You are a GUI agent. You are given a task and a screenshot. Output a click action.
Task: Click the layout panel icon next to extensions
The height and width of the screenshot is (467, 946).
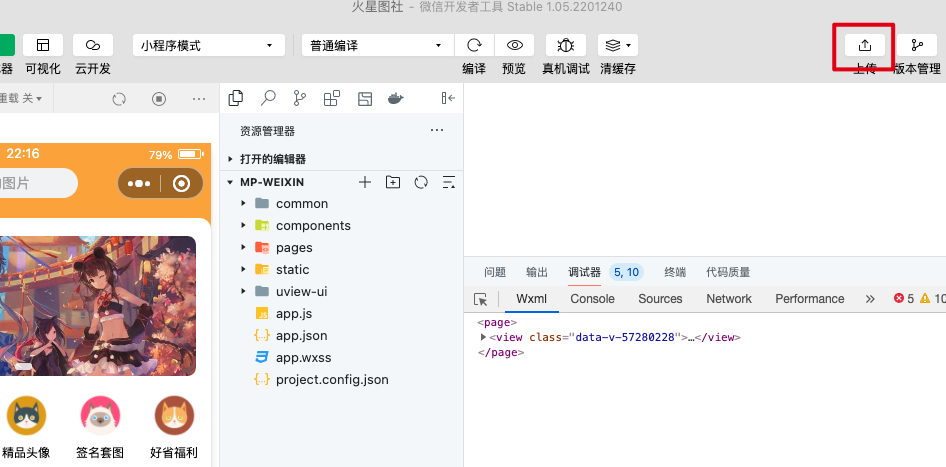tap(364, 99)
